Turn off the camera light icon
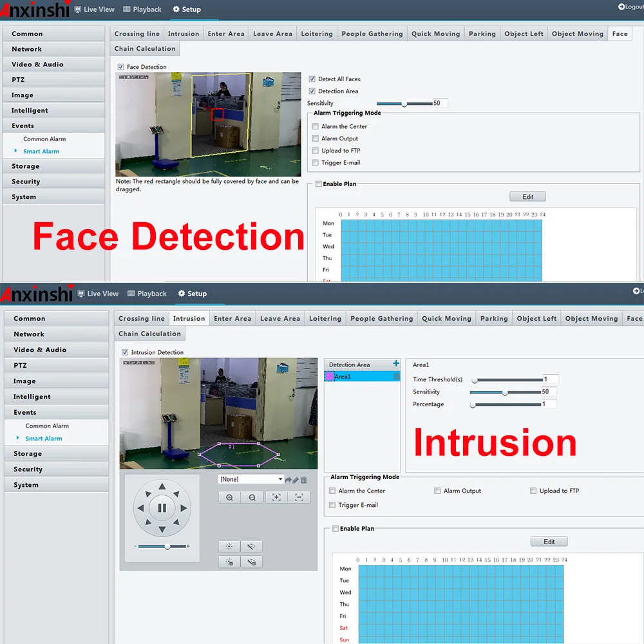This screenshot has width=644, height=644. pos(229,562)
